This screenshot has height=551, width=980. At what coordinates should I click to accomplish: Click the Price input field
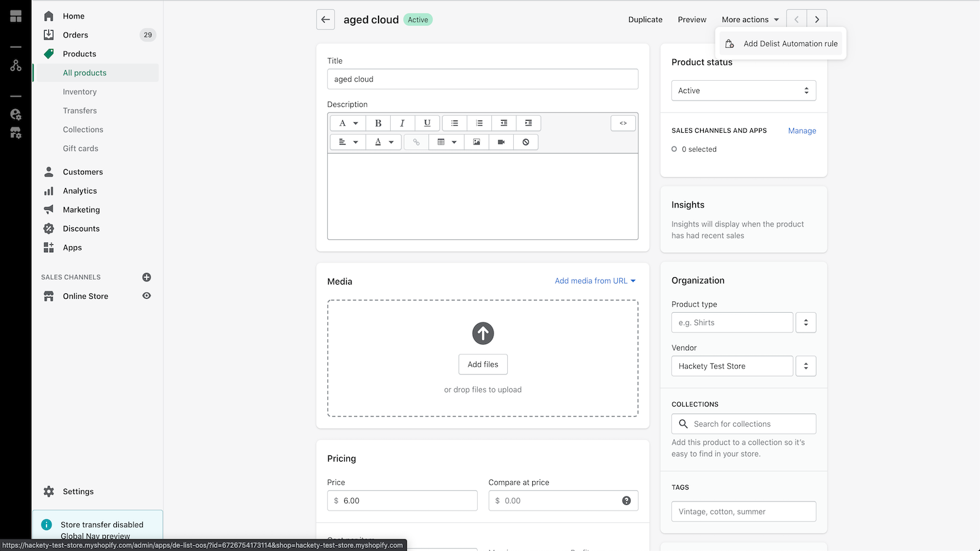[x=402, y=501]
